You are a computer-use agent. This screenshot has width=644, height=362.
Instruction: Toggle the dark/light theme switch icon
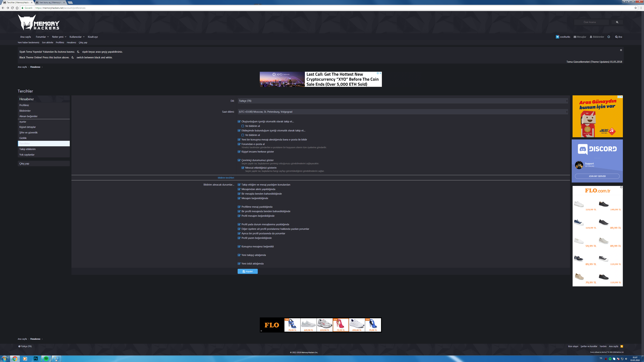609,37
